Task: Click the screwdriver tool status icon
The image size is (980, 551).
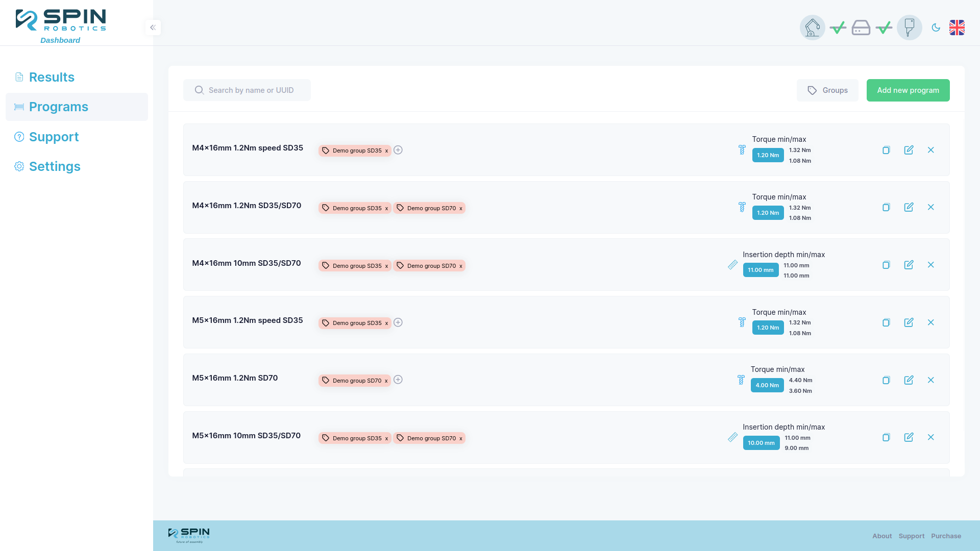Action: click(909, 28)
